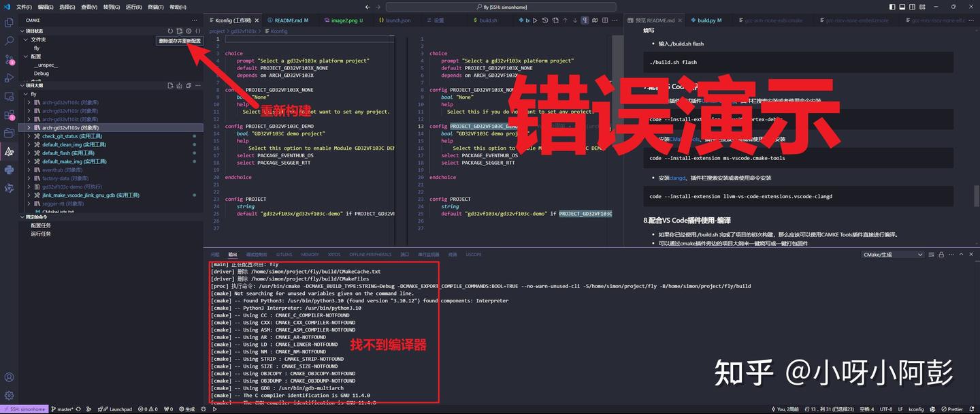The width and height of the screenshot is (980, 414).
Task: Toggle the panel maximize arrow at panel top-right
Action: (962, 253)
